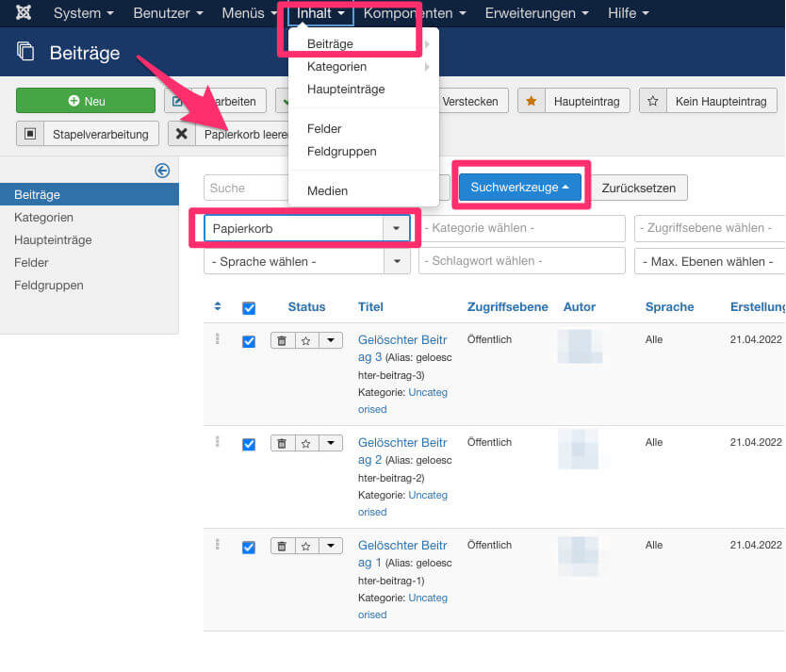
Task: Click the Zurücksetzen button
Action: tap(638, 188)
